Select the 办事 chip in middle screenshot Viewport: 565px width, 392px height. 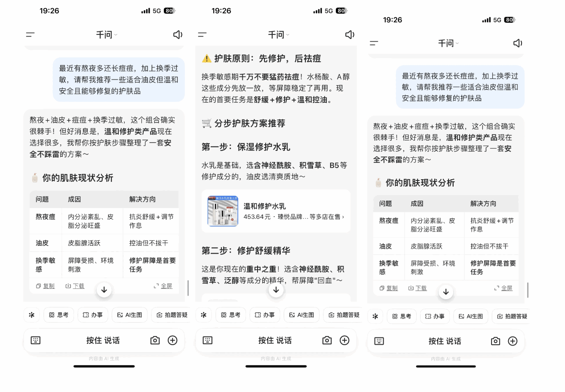coord(265,315)
